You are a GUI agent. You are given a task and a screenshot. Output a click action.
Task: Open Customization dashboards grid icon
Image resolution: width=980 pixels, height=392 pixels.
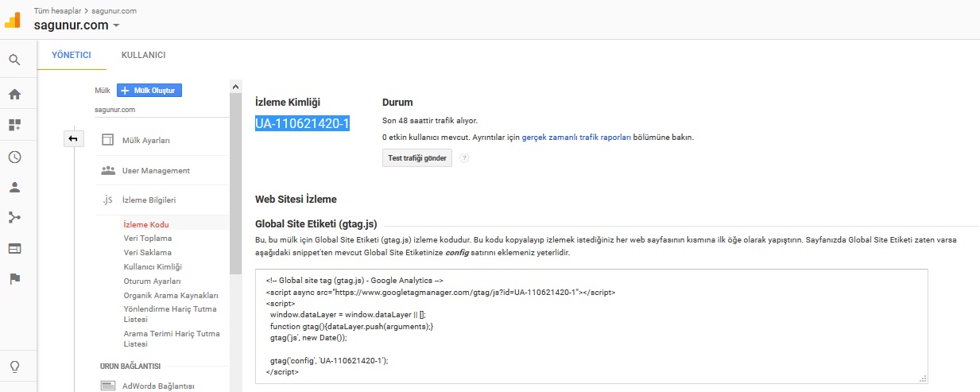click(x=14, y=125)
